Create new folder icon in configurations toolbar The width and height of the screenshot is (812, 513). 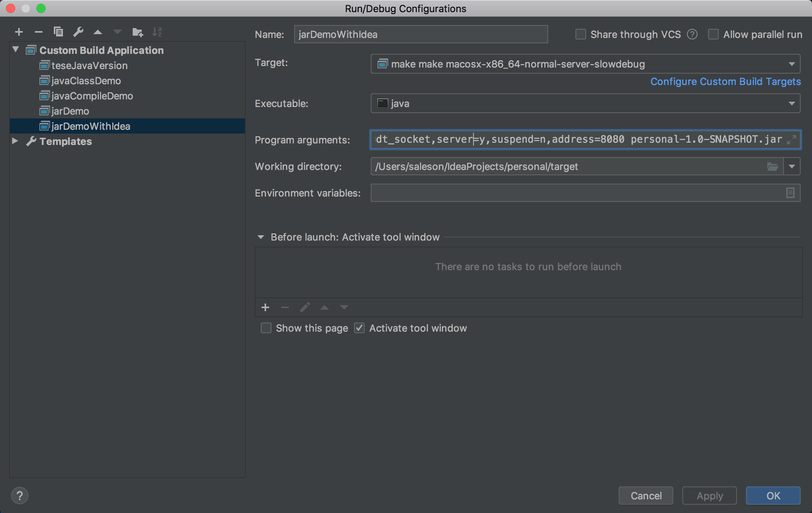tap(137, 32)
